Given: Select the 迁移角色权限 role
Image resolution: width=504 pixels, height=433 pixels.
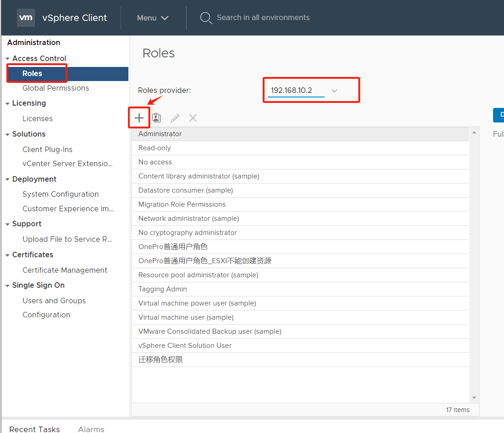Looking at the screenshot, I should [300, 360].
